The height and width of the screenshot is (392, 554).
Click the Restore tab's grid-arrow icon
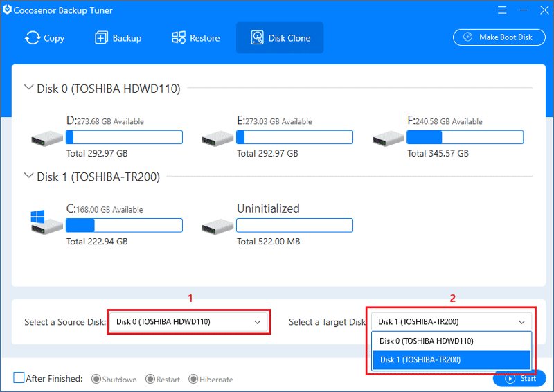[179, 37]
